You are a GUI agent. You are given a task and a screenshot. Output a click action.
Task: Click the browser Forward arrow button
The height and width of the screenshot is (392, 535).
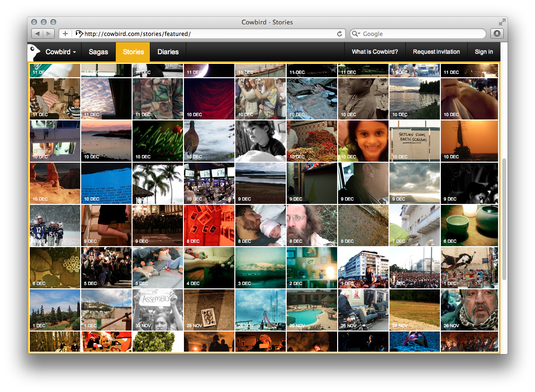(49, 34)
